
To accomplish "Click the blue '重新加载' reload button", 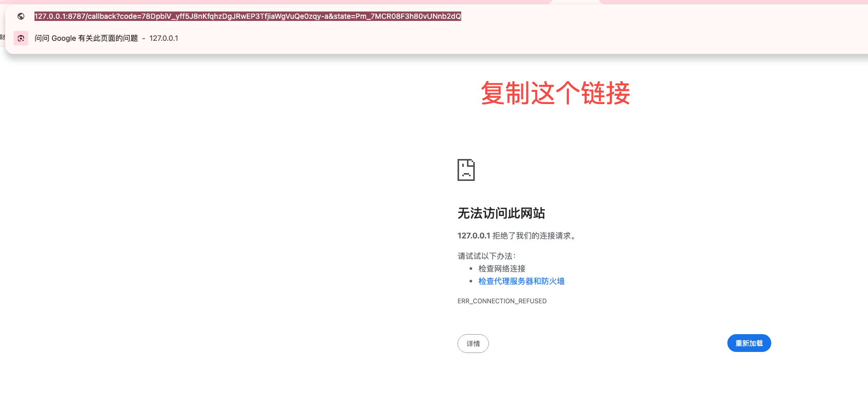I will coord(749,343).
